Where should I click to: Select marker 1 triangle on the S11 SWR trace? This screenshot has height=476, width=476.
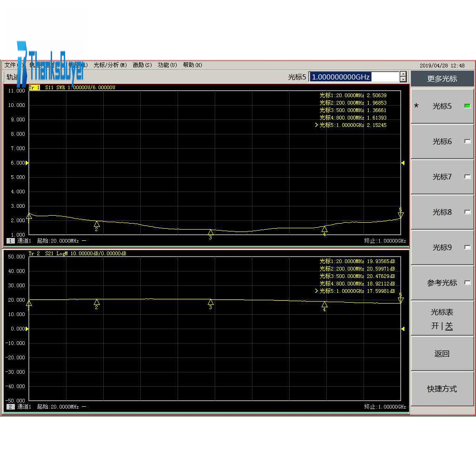29,217
